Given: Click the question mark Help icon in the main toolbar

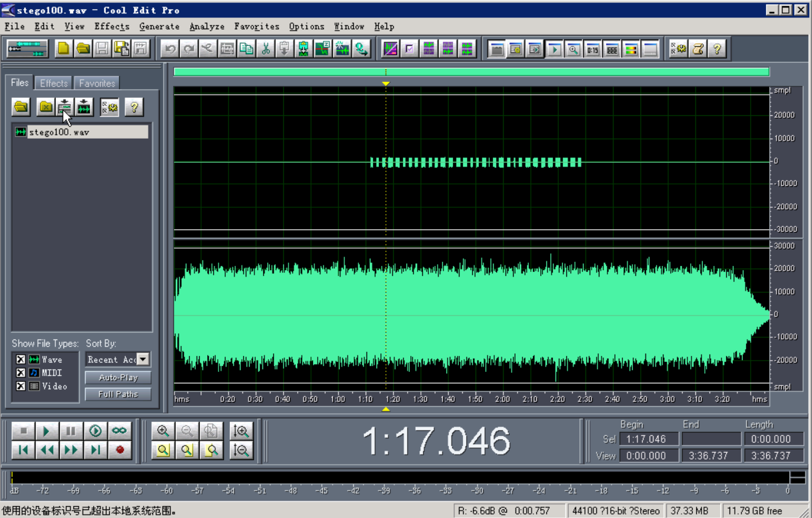Looking at the screenshot, I should pyautogui.click(x=717, y=49).
